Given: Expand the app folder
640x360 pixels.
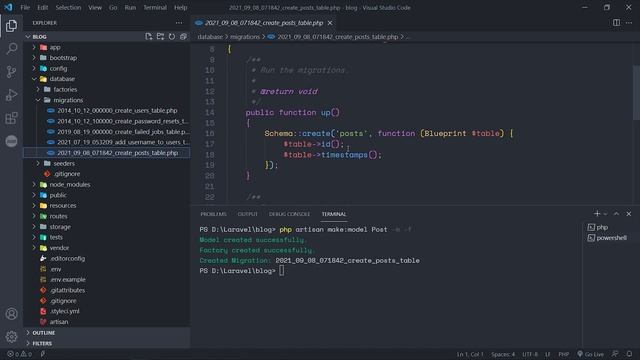Looking at the screenshot, I should coord(107,47).
